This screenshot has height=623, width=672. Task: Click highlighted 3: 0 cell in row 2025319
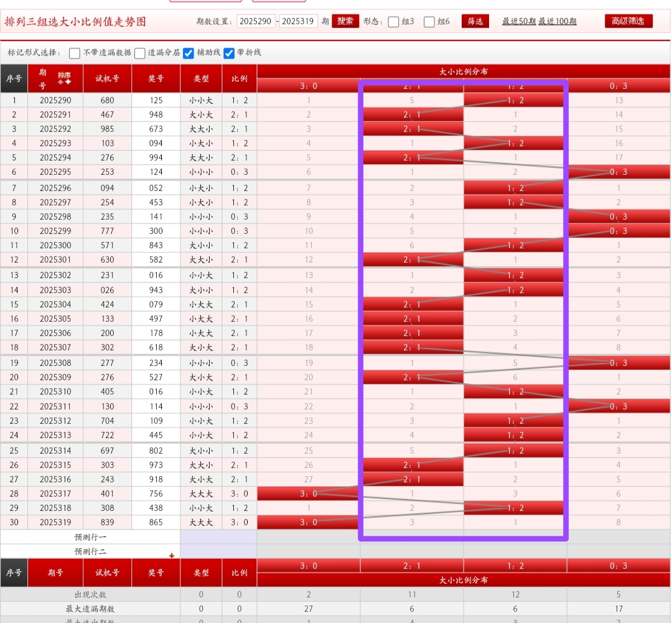click(x=309, y=522)
